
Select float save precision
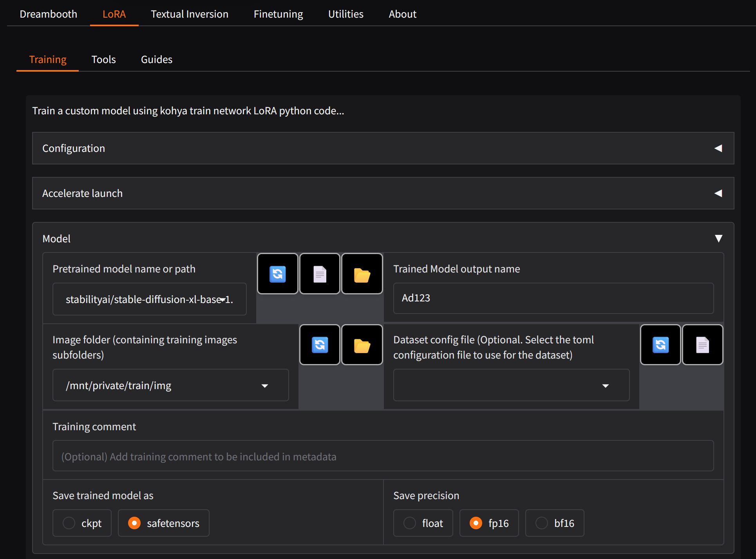pyautogui.click(x=410, y=523)
